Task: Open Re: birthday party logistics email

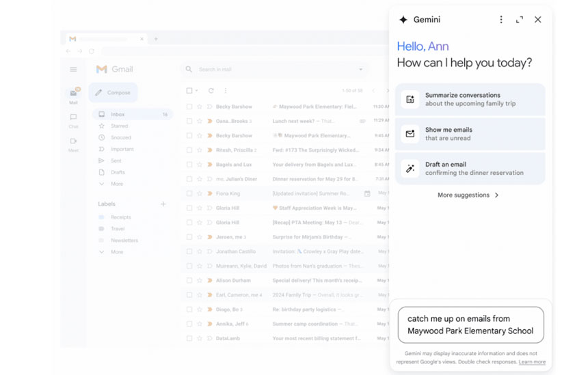Action: pos(285,309)
